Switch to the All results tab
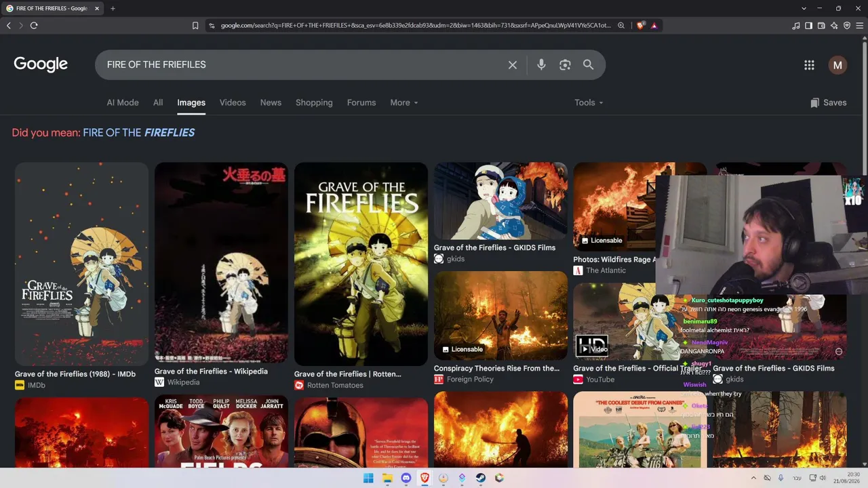The image size is (868, 488). (x=158, y=103)
